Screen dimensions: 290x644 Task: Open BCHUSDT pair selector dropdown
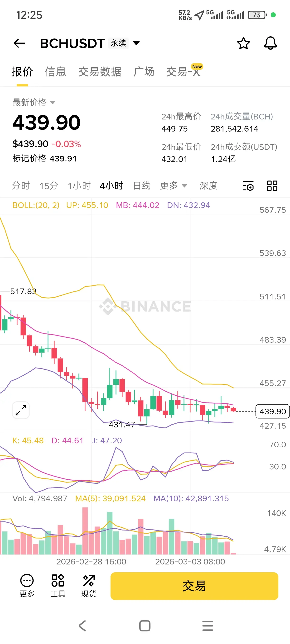(x=136, y=43)
